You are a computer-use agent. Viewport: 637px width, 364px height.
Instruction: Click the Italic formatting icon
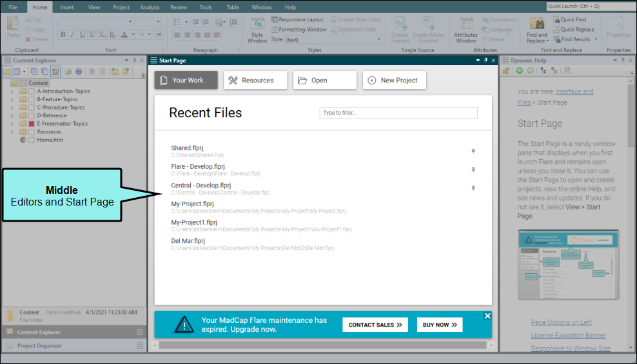pyautogui.click(x=73, y=35)
